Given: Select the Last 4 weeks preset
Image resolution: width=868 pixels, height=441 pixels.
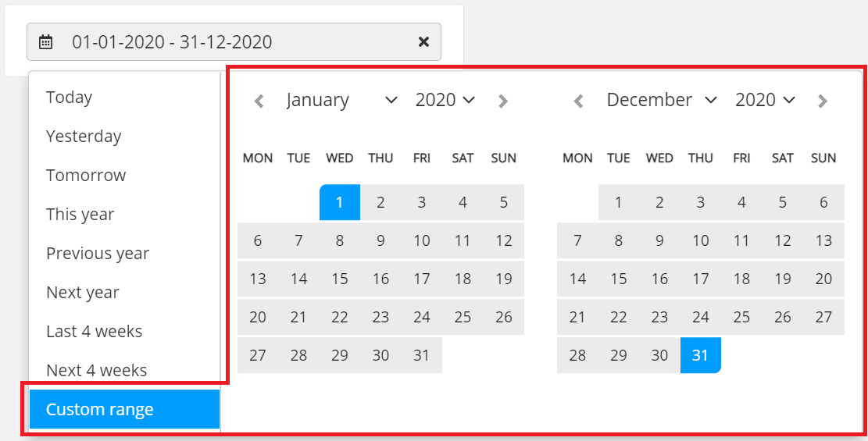Looking at the screenshot, I should [95, 332].
